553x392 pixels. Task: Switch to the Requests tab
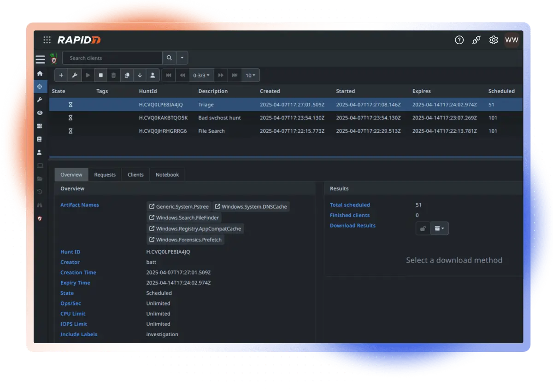[105, 174]
